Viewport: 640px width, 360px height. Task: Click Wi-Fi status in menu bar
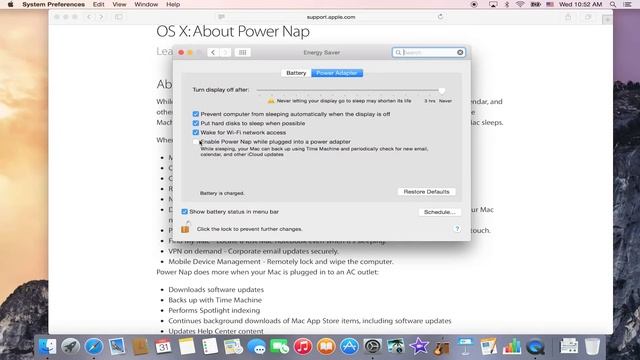tap(520, 4)
